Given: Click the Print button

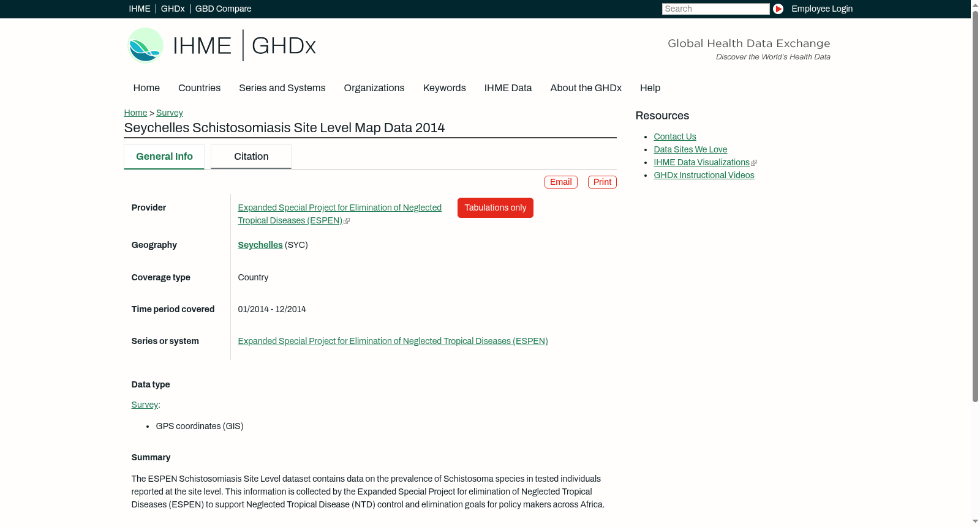Looking at the screenshot, I should coord(602,182).
